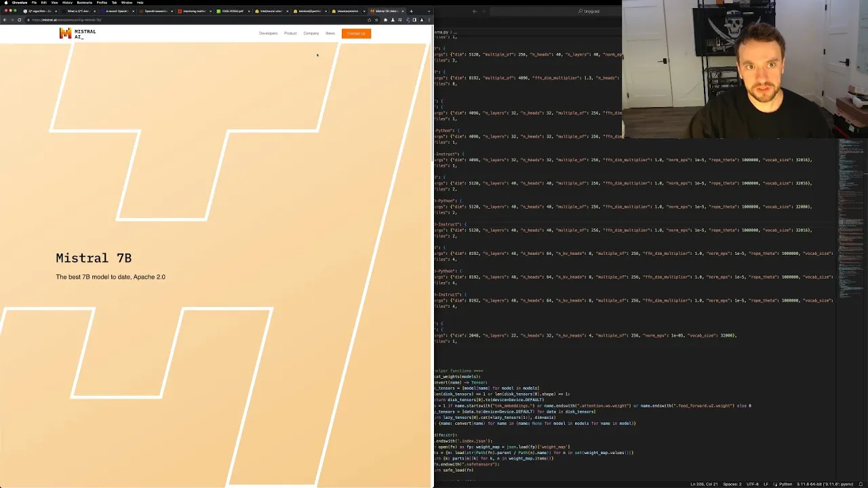Switch to the 'Q* algorithm' tab
Screen dimensions: 868x488
(x=39, y=11)
